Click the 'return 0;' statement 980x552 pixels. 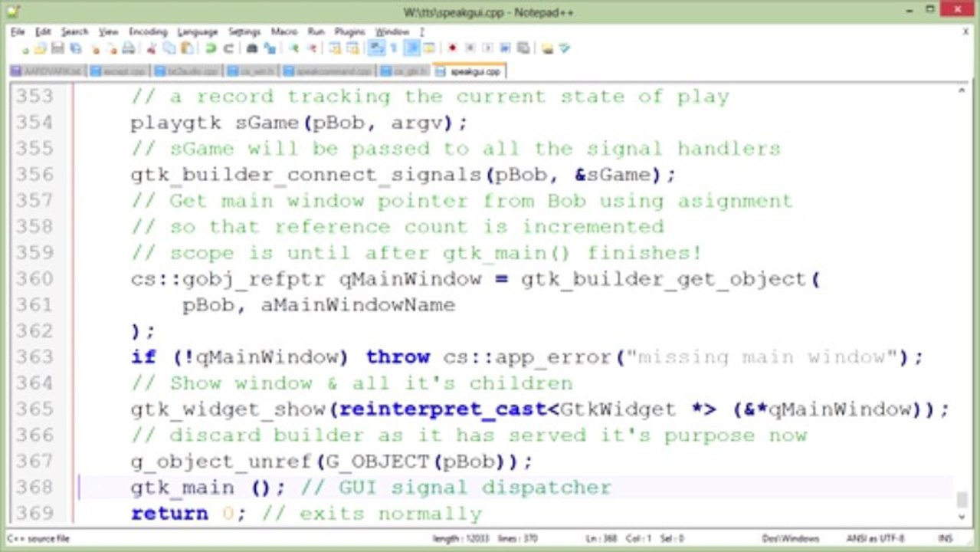(188, 514)
